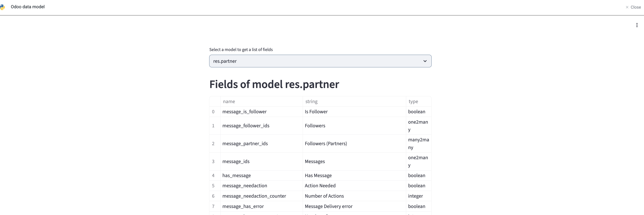This screenshot has height=215, width=644.
Task: Click the 'Has Message' cell
Action: (x=354, y=176)
